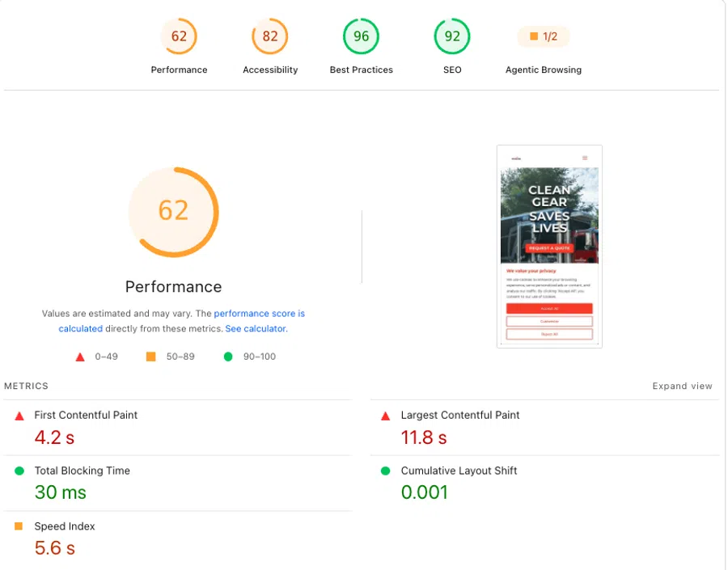
Task: Open the Best Practices score gauge 96
Action: pos(362,36)
